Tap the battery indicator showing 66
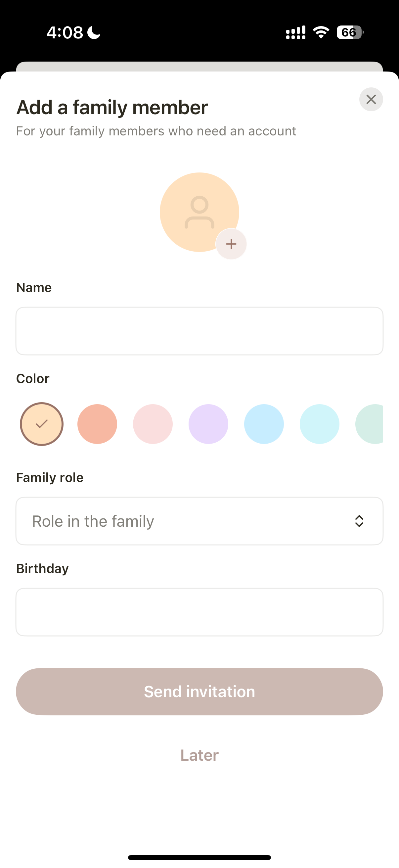Screen dimensions: 399x868 pos(350,32)
